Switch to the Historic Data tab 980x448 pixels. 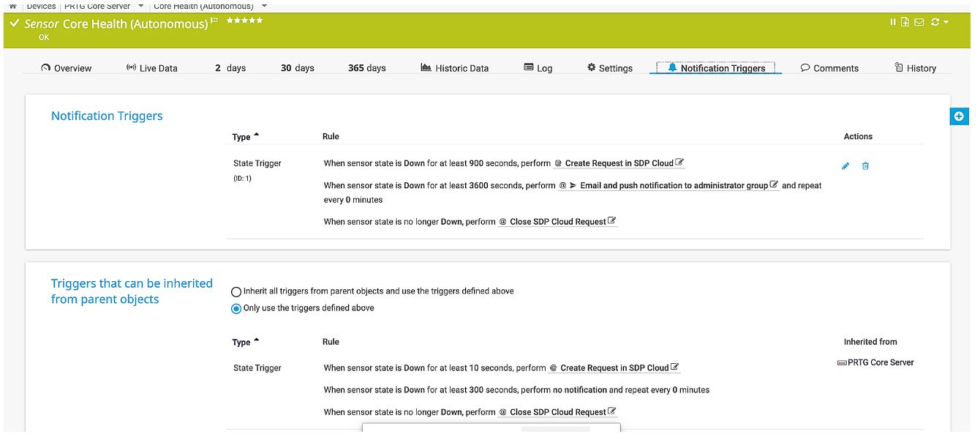click(454, 68)
